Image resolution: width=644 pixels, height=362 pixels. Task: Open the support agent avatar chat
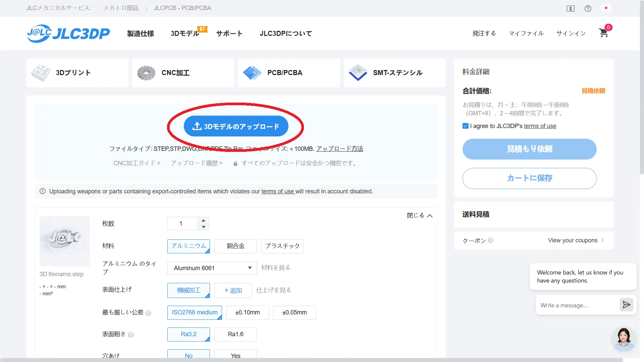click(624, 339)
